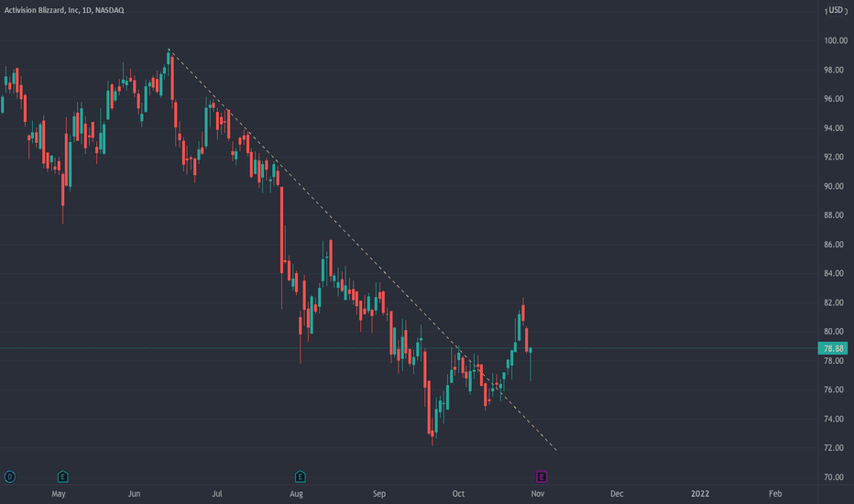The image size is (854, 504).
Task: Open the USD currency selector
Action: click(836, 10)
